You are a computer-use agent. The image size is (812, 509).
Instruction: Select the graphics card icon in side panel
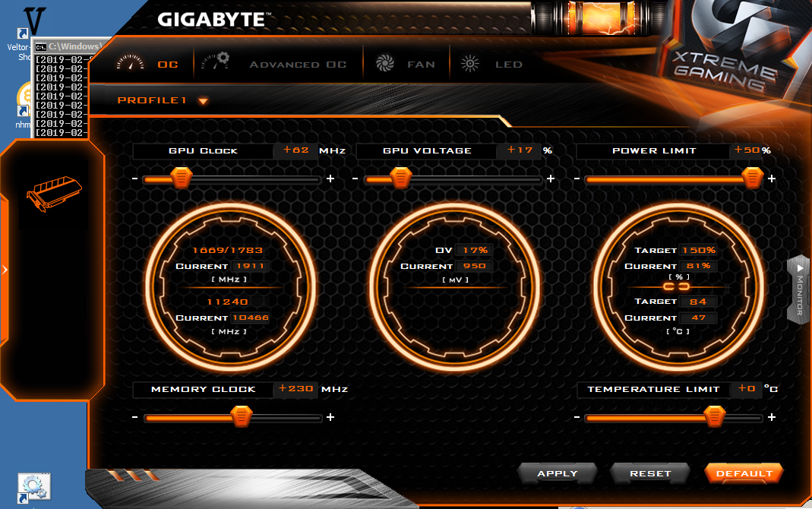(x=53, y=193)
